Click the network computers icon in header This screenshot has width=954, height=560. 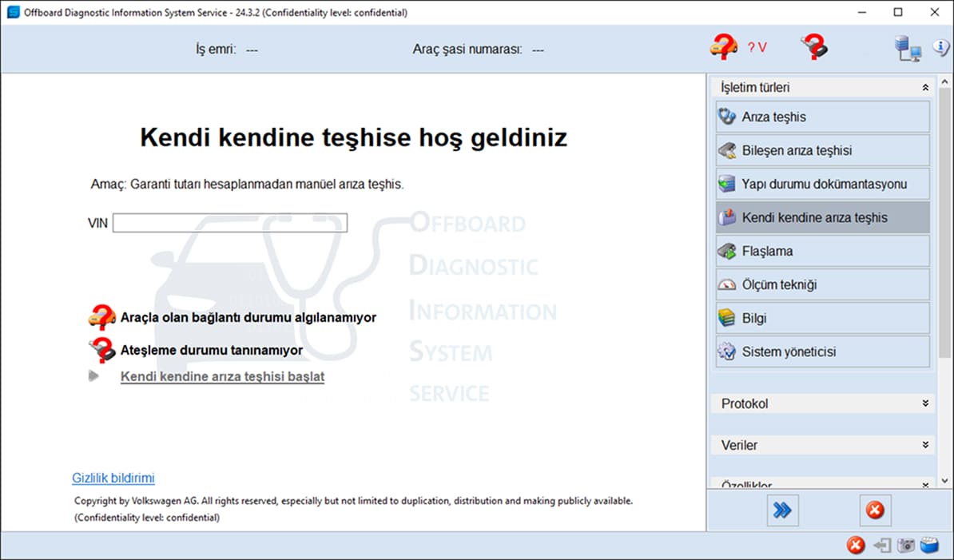(907, 48)
